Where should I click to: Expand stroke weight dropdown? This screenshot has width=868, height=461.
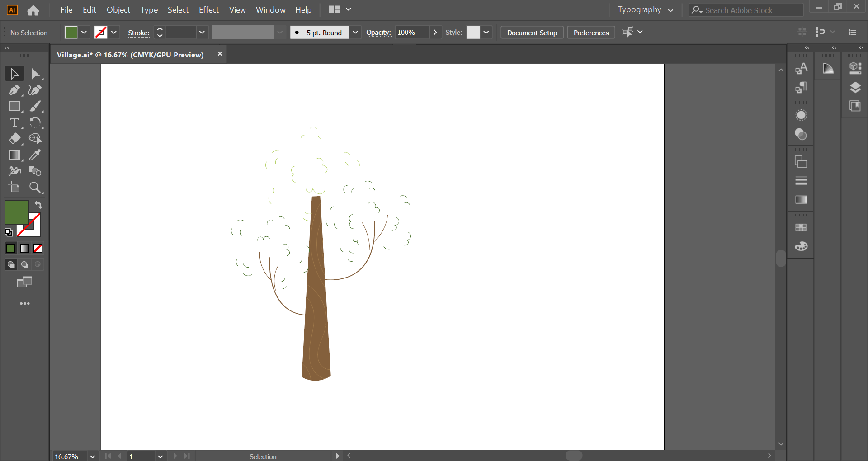point(202,33)
